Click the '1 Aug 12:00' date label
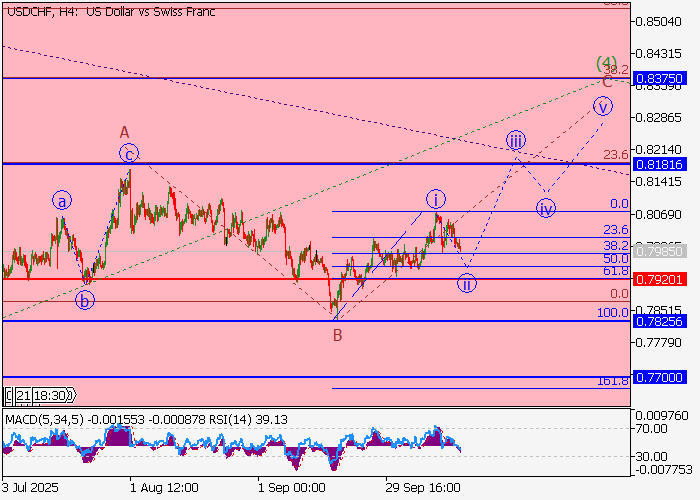This screenshot has height=500, width=700. point(164,487)
